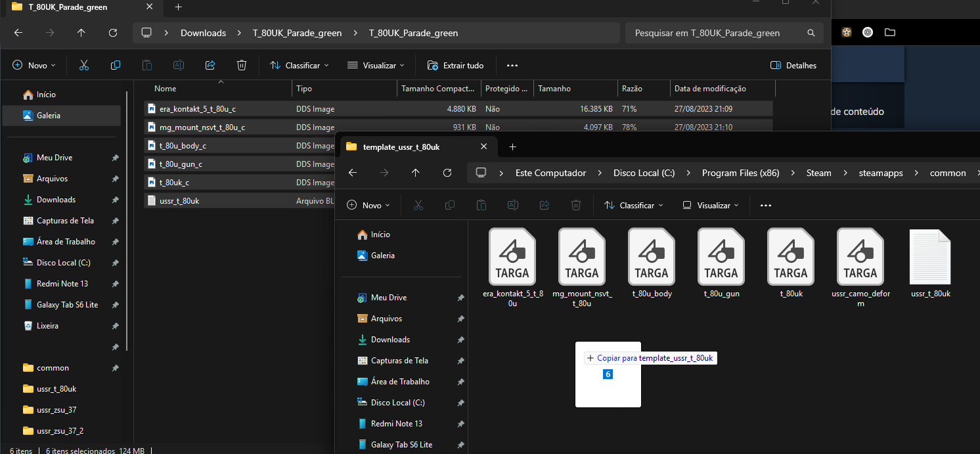Click the This PC monitor icon in template window address bar

coord(481,173)
